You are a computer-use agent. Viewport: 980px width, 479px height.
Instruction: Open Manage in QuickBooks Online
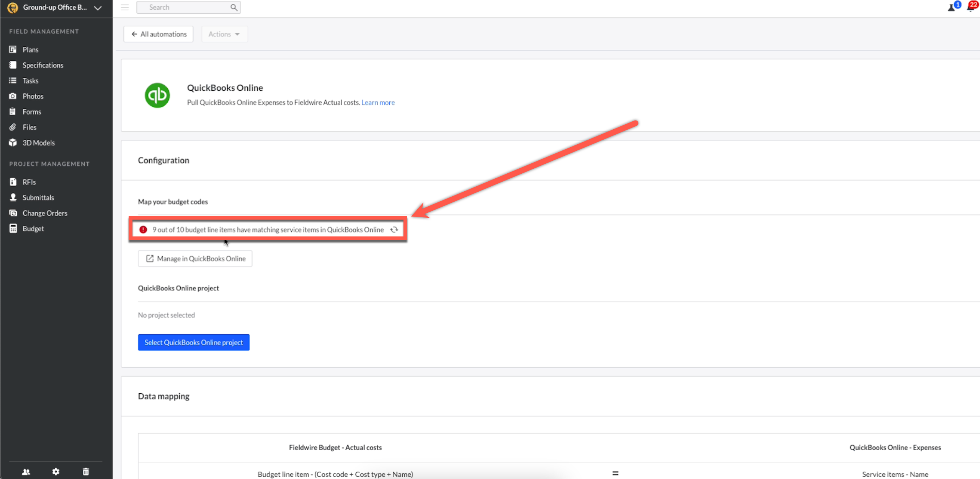click(195, 259)
